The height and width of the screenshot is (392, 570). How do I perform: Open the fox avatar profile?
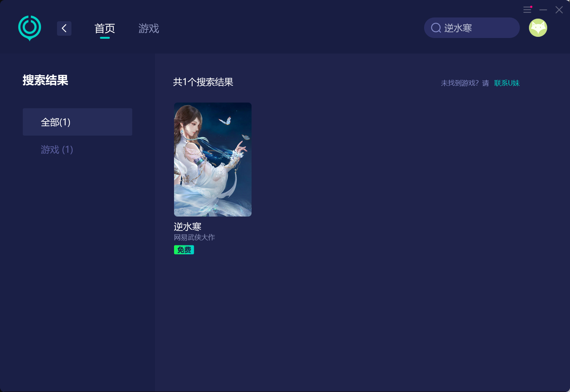(x=538, y=28)
